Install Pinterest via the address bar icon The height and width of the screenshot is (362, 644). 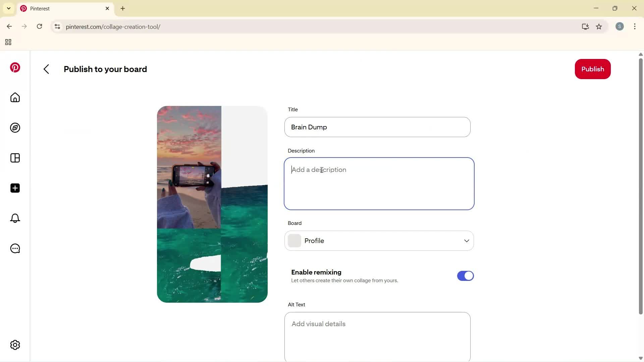[x=585, y=26]
